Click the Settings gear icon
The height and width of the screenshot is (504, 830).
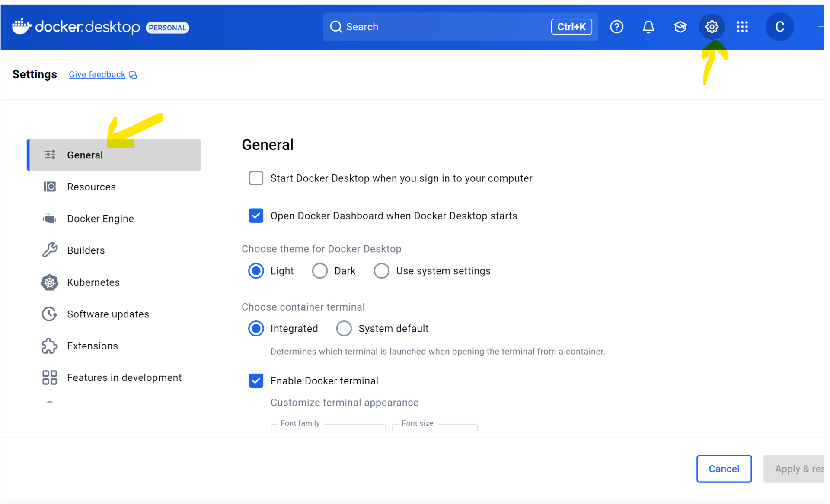tap(712, 27)
